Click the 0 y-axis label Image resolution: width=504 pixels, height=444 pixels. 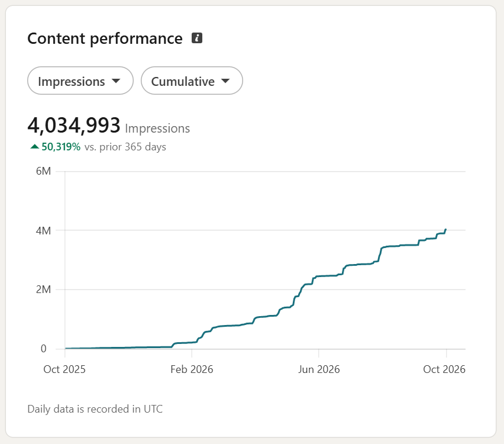point(43,349)
